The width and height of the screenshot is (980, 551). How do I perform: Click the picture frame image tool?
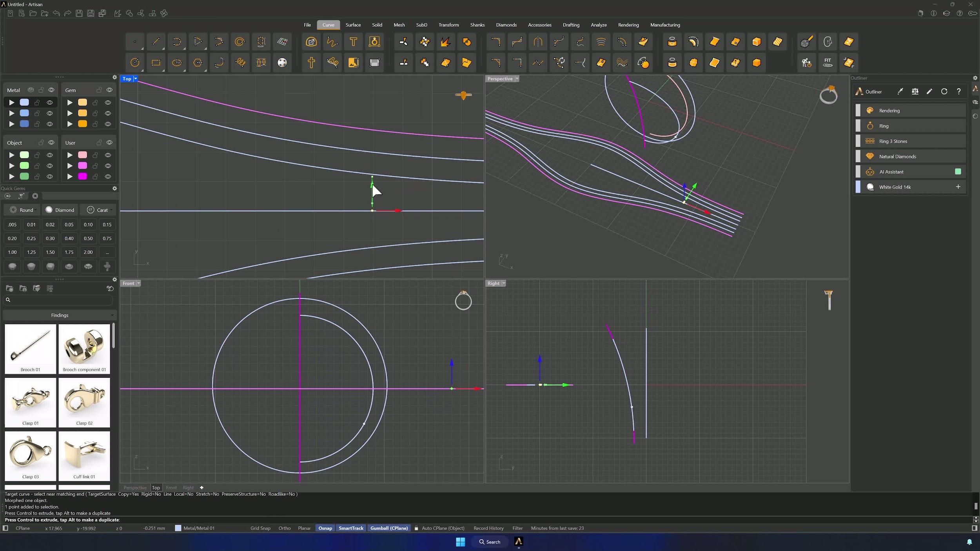coord(353,63)
